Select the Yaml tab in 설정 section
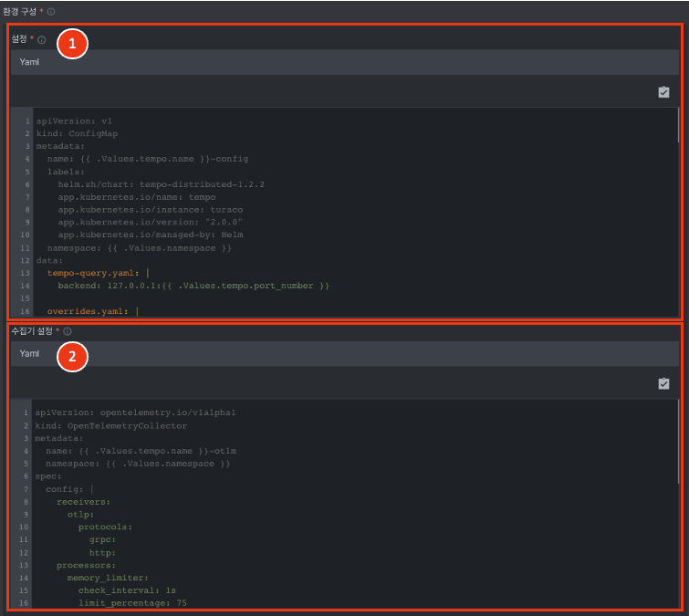 click(29, 62)
